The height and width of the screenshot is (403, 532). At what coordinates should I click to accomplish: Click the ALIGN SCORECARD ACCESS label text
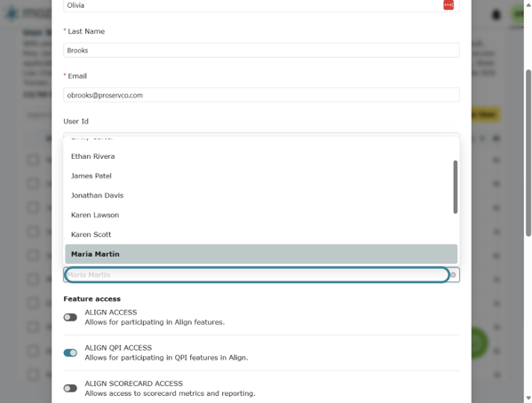click(x=134, y=383)
